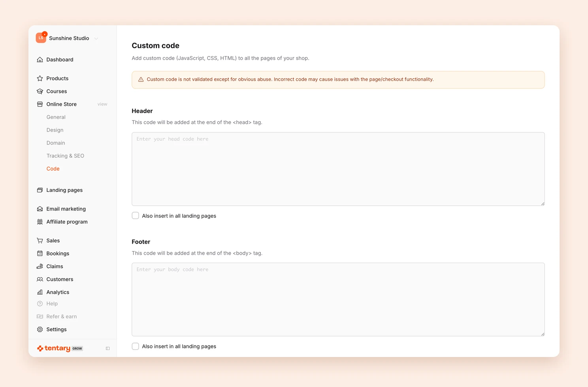Open the Dashboard page

click(x=60, y=60)
